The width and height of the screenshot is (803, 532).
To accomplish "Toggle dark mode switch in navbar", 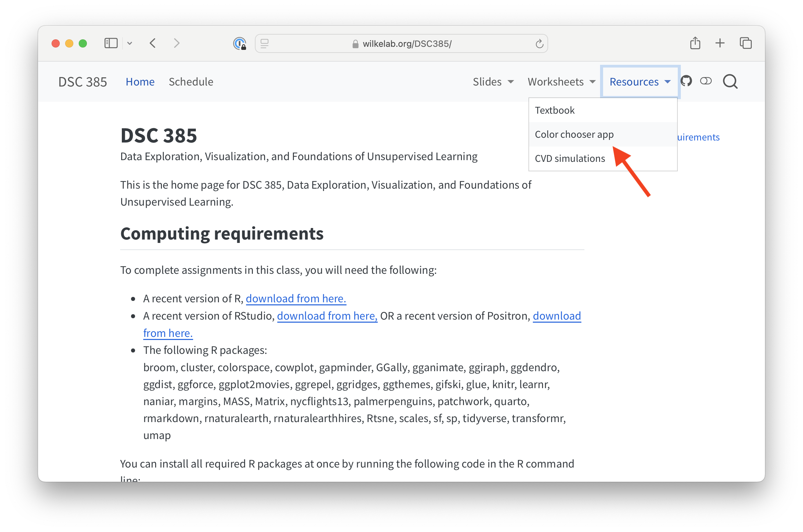I will click(x=706, y=81).
